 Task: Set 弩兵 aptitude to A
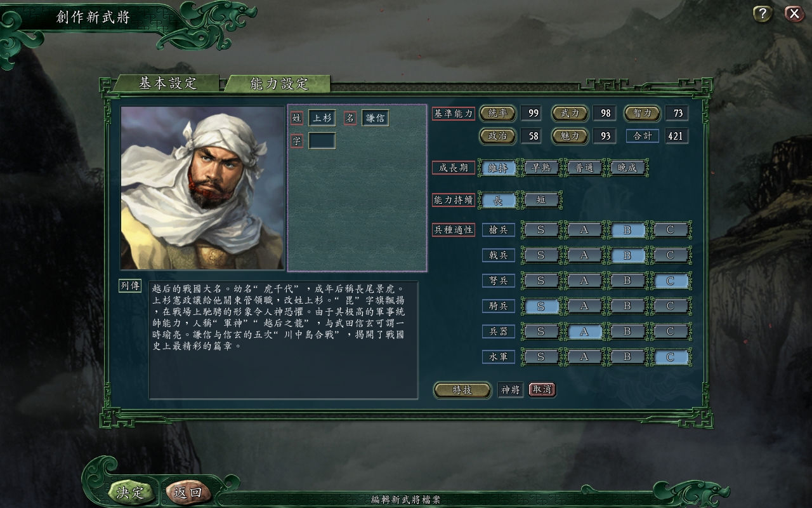coord(584,281)
